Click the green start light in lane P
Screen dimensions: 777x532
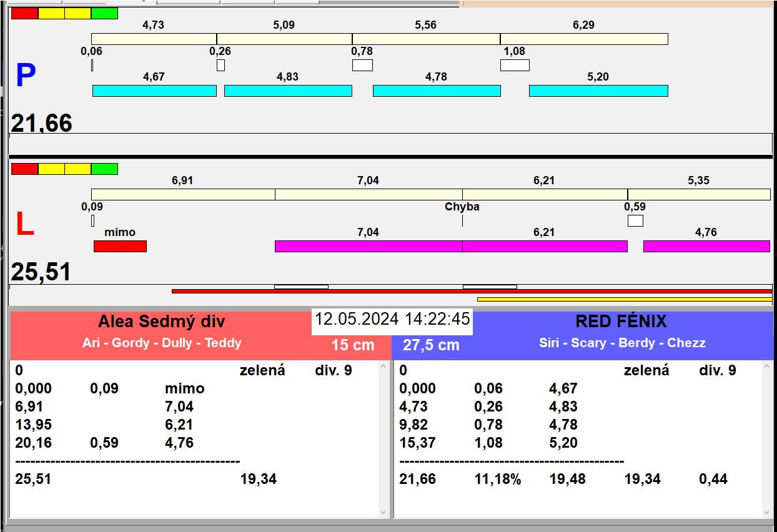pyautogui.click(x=104, y=13)
